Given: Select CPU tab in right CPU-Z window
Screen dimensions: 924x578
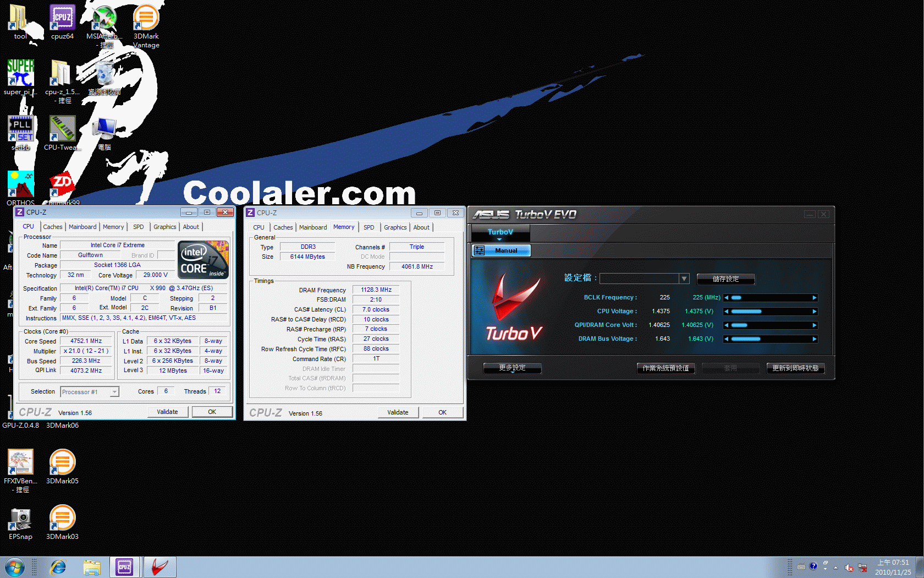Looking at the screenshot, I should click(259, 227).
